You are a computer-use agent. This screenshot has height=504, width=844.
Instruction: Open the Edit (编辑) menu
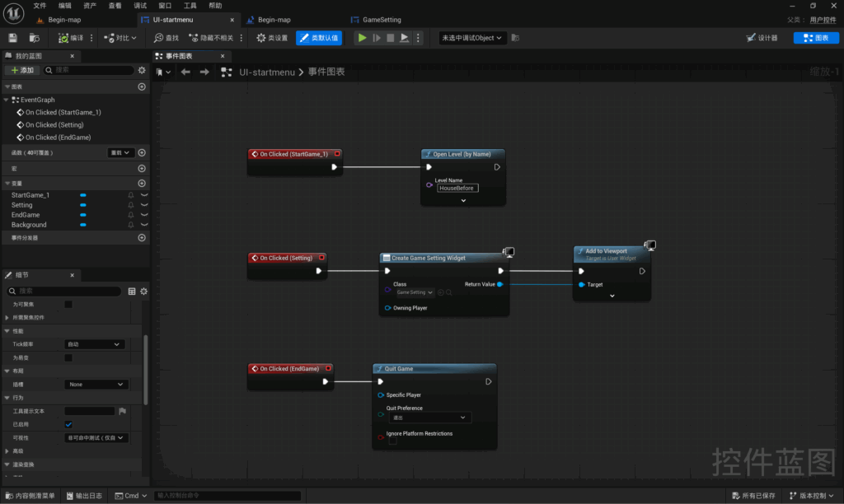pyautogui.click(x=64, y=6)
